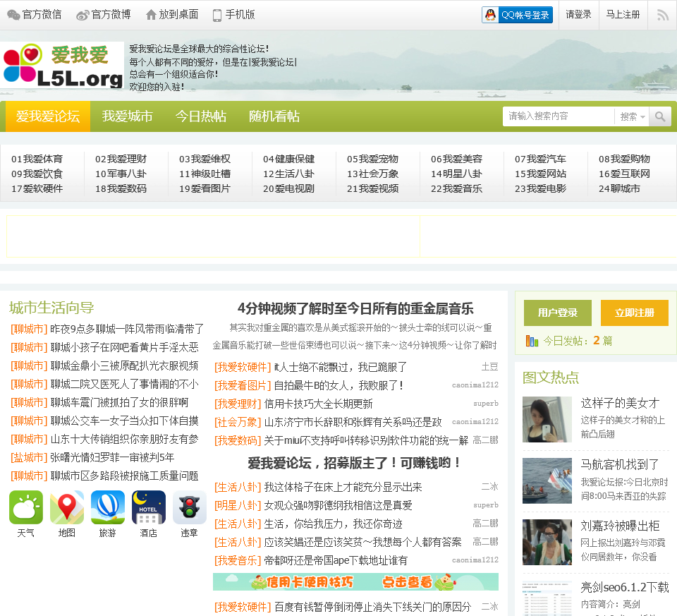677x616 pixels.
Task: Open the 这样子的美女才 thumbnail
Action: pyautogui.click(x=547, y=419)
